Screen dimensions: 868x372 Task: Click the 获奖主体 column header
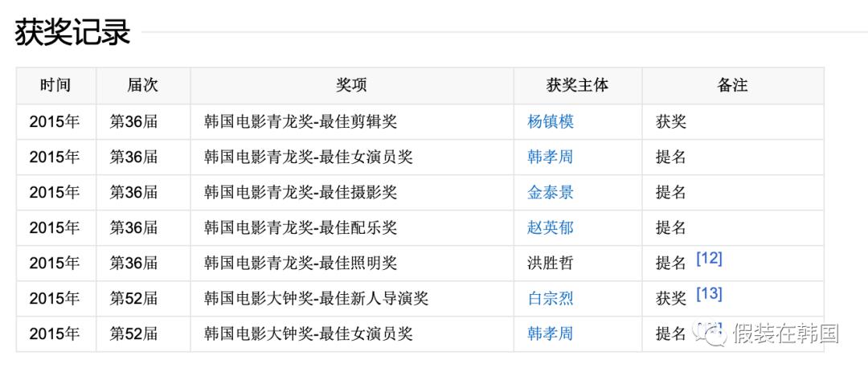click(x=577, y=85)
